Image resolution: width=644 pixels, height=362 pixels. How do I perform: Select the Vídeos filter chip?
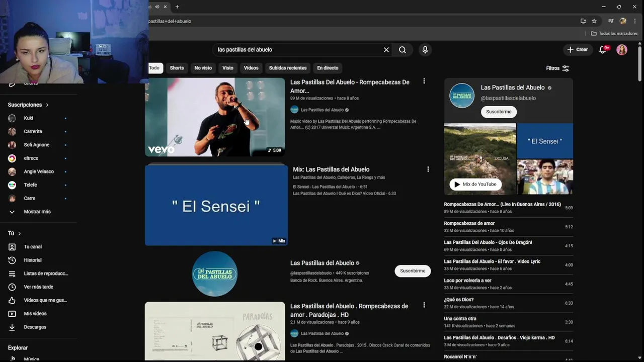251,68
